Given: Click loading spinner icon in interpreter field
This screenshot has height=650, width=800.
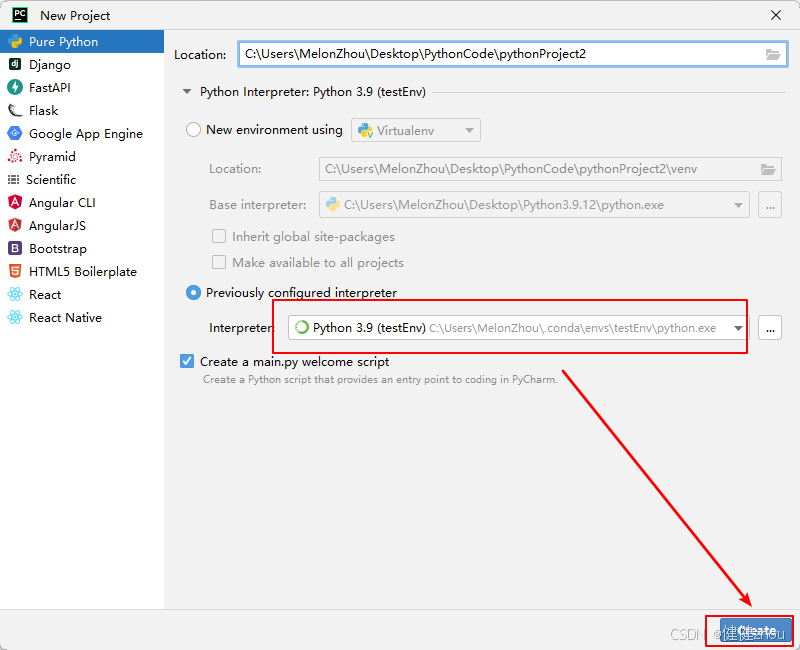Looking at the screenshot, I should pos(302,327).
